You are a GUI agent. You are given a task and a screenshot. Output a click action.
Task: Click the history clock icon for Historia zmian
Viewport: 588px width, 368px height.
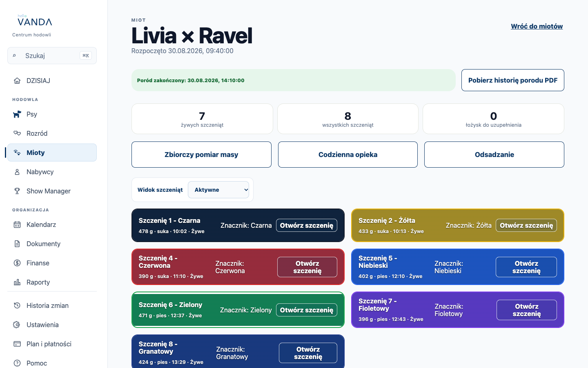(x=17, y=305)
